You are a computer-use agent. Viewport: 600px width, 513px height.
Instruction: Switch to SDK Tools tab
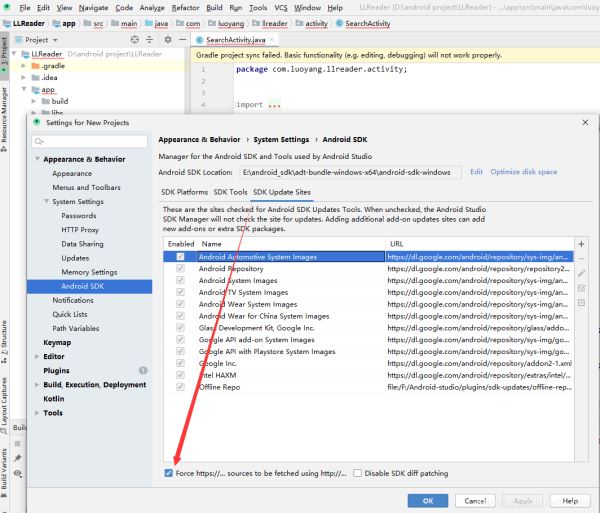pos(230,192)
